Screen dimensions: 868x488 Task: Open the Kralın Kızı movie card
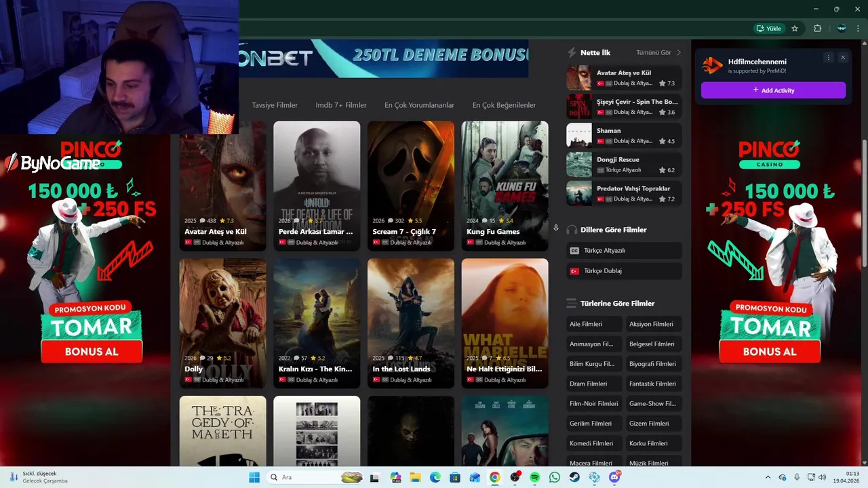click(x=317, y=323)
